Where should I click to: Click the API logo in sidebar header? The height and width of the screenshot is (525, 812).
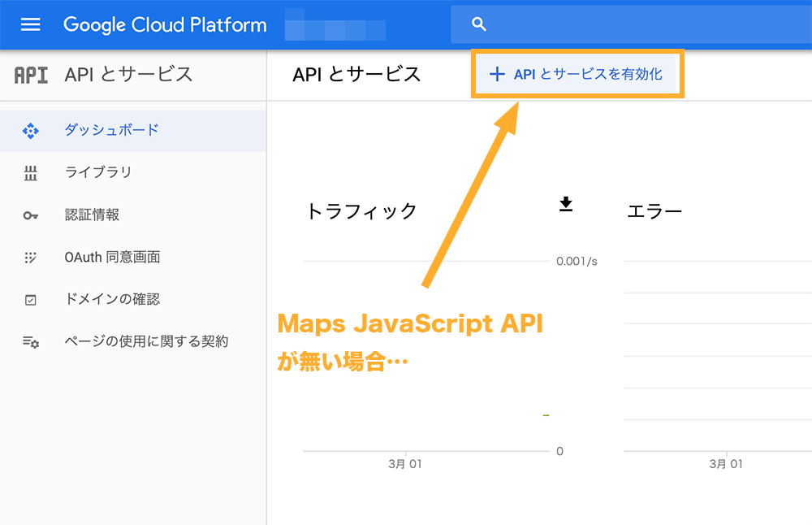[x=31, y=75]
